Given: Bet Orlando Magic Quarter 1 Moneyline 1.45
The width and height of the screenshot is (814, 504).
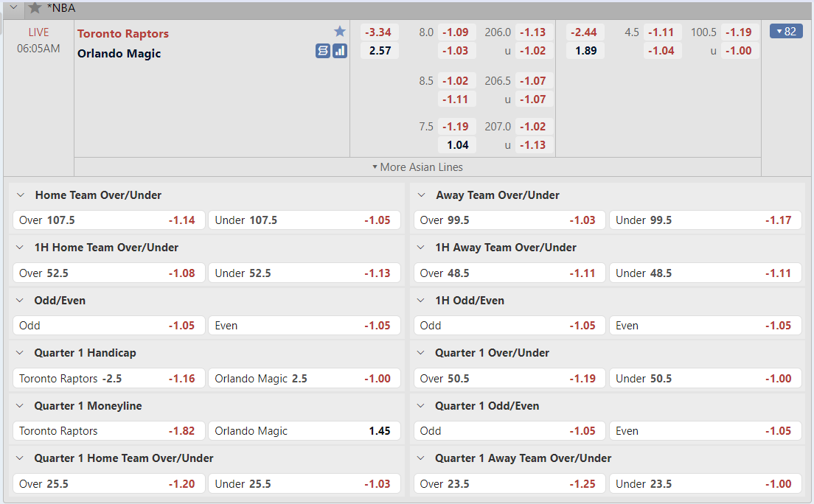Looking at the screenshot, I should click(x=304, y=431).
